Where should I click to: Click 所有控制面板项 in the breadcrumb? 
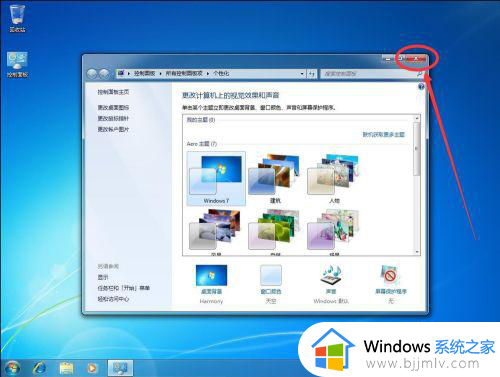[184, 74]
